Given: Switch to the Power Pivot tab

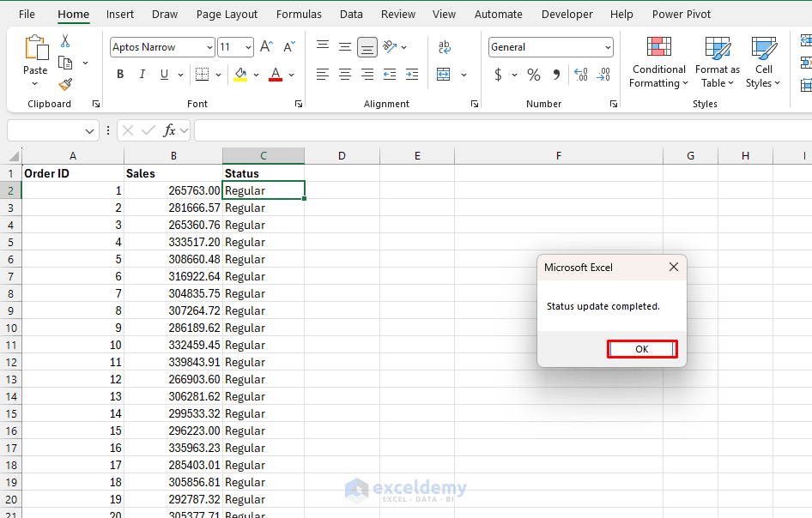Looking at the screenshot, I should [x=682, y=15].
